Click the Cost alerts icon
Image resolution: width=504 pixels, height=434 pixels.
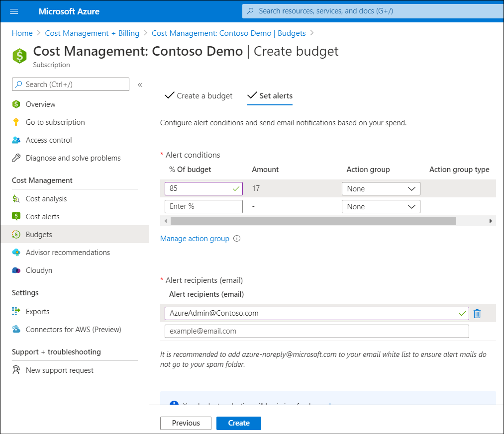[16, 217]
